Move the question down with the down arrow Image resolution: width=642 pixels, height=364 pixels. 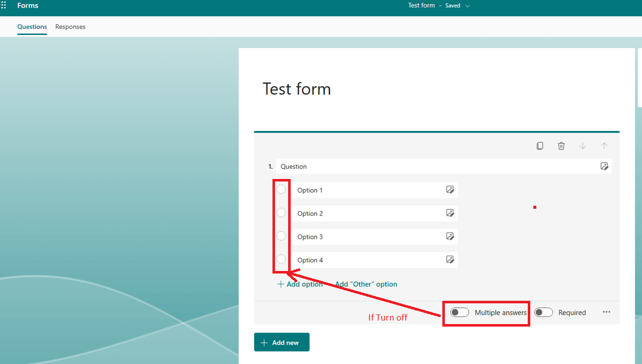[583, 146]
